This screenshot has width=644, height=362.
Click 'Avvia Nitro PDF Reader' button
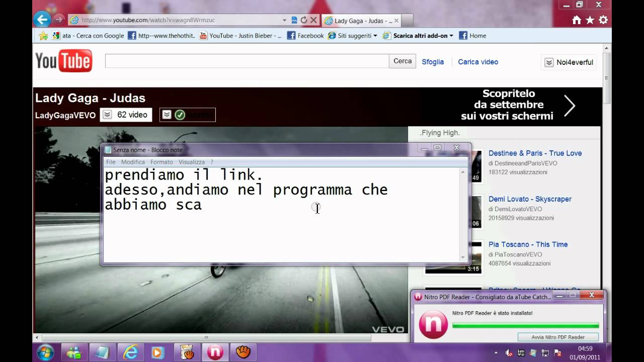click(x=558, y=337)
